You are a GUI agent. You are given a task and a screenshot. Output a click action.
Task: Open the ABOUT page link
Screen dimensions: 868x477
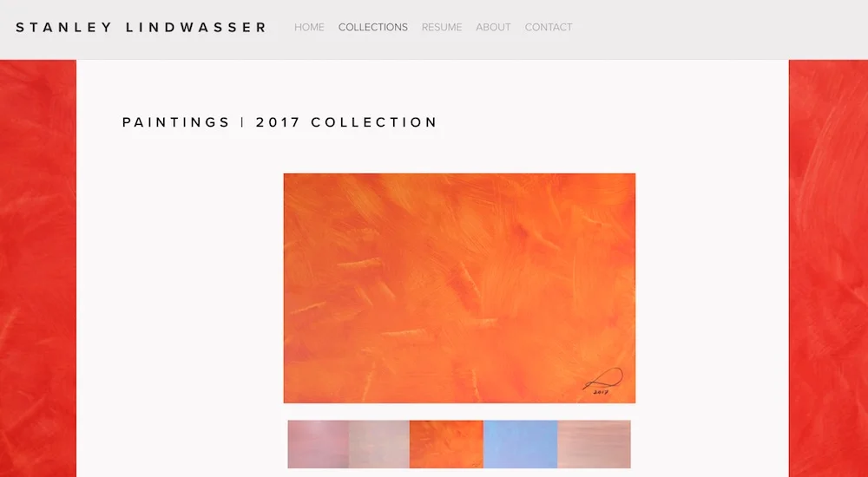pos(493,27)
